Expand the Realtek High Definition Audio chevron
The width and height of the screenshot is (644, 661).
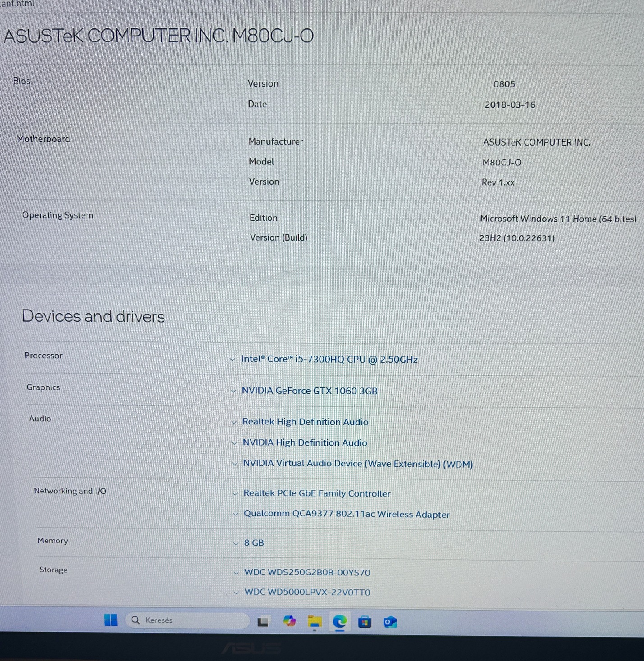click(234, 422)
